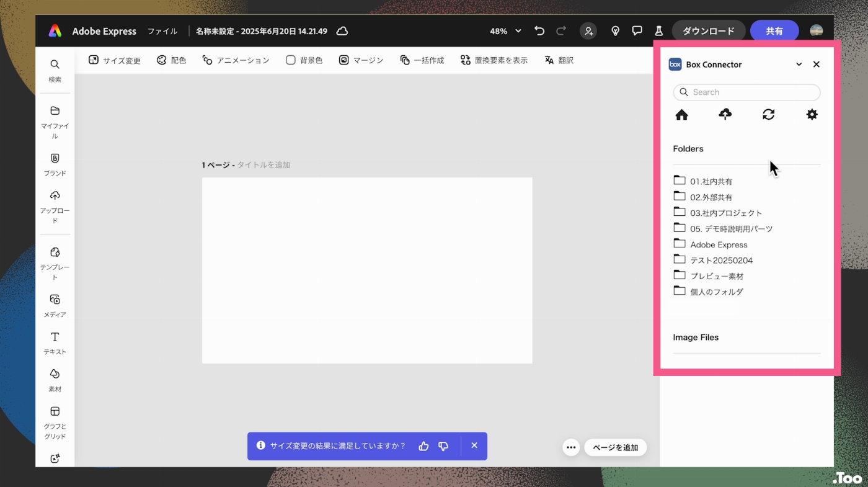Click the Box Connector home icon
Screen dimensions: 868x487
click(681, 115)
